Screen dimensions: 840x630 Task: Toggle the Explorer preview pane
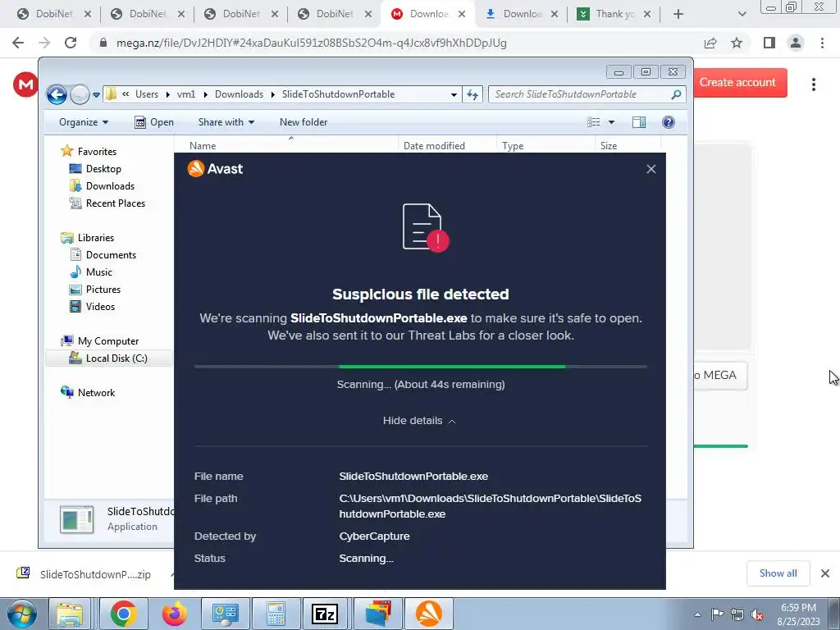638,122
